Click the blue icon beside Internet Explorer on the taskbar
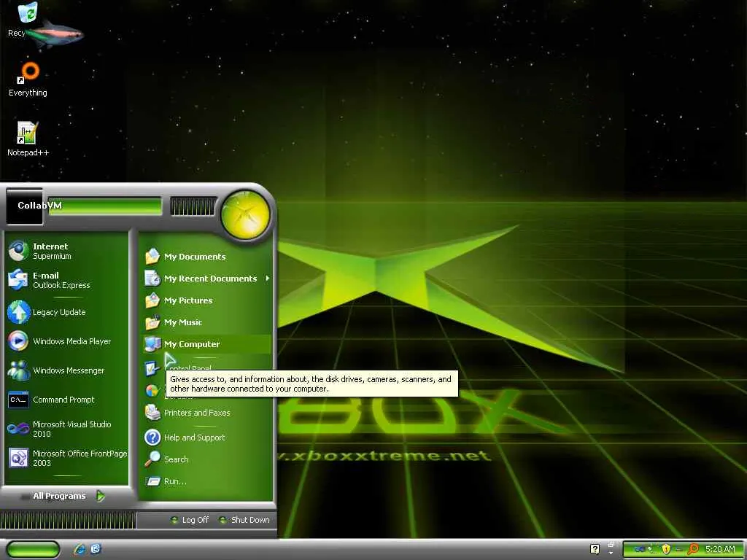 tap(96, 549)
